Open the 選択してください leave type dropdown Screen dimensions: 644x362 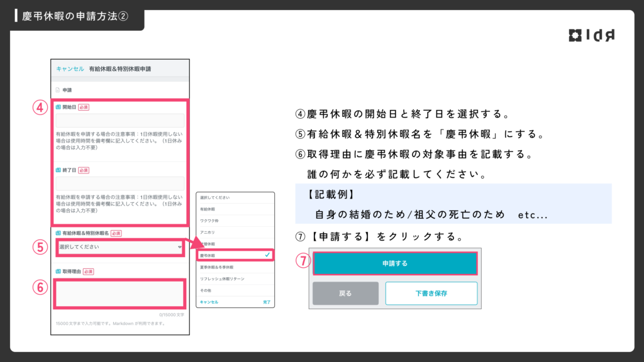point(116,247)
